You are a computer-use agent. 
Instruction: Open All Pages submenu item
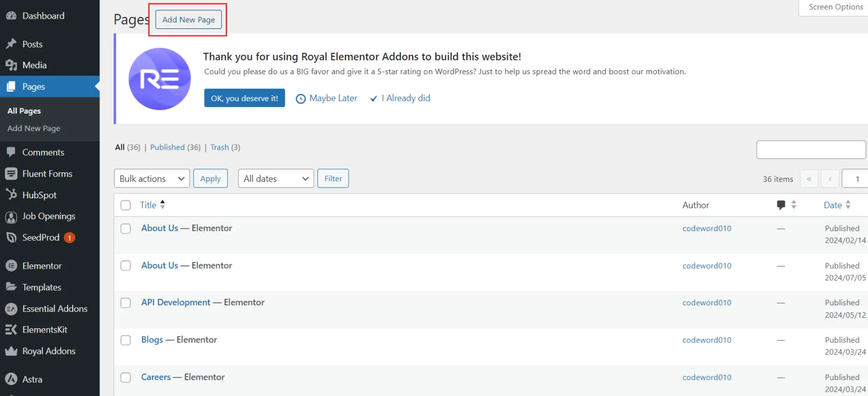click(x=24, y=111)
